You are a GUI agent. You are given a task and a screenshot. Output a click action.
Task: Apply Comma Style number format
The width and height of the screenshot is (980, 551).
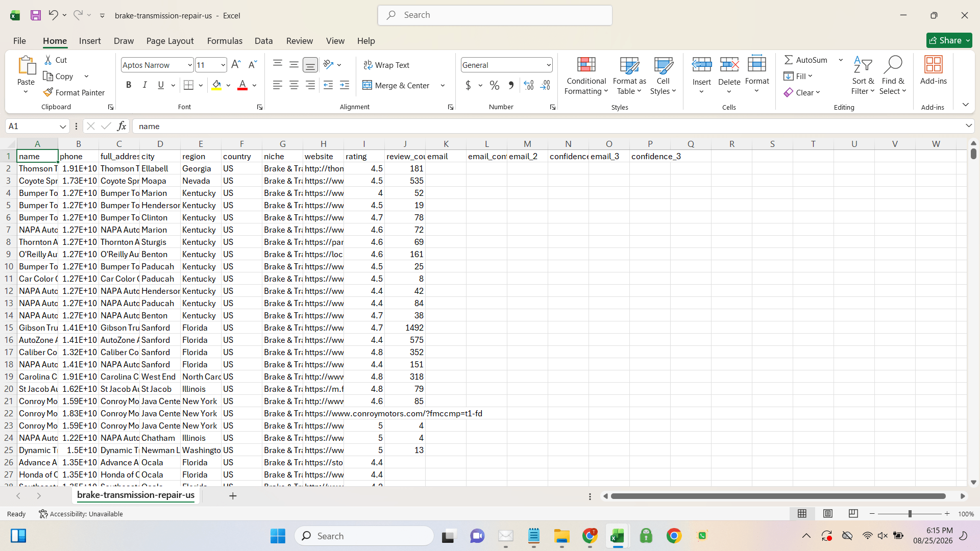[x=511, y=85]
